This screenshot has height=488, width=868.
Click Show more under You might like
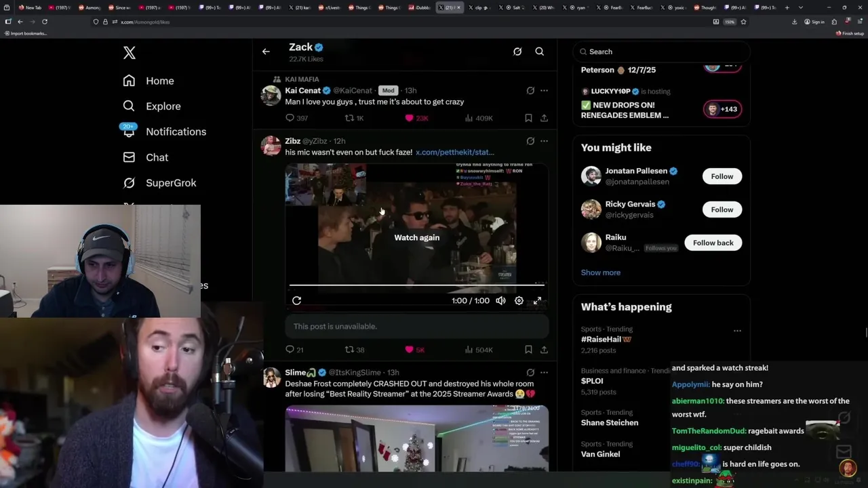tap(601, 272)
